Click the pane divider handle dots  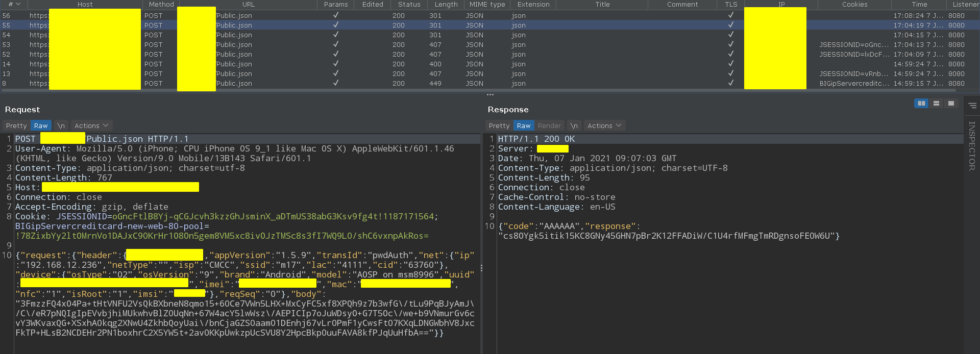tap(490, 95)
